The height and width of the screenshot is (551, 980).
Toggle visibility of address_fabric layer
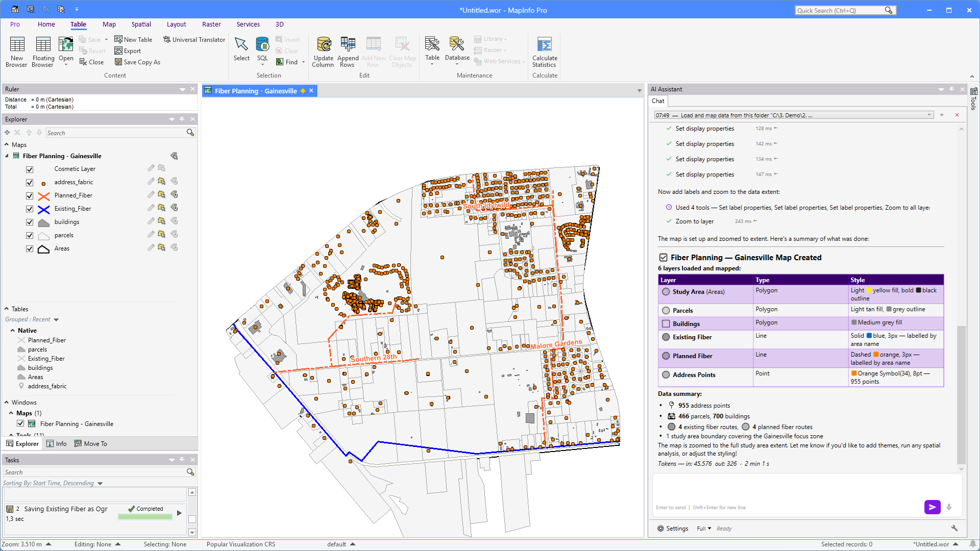coord(30,183)
